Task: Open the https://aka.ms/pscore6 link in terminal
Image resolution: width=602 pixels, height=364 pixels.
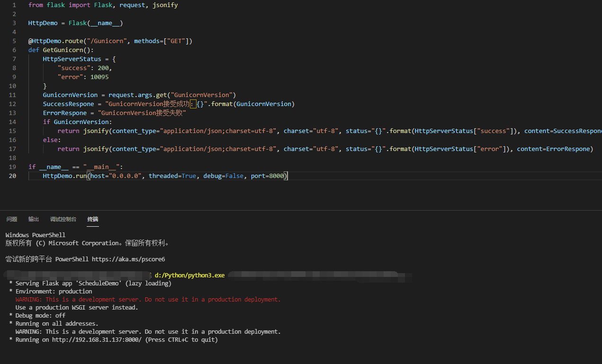Action: [x=128, y=259]
